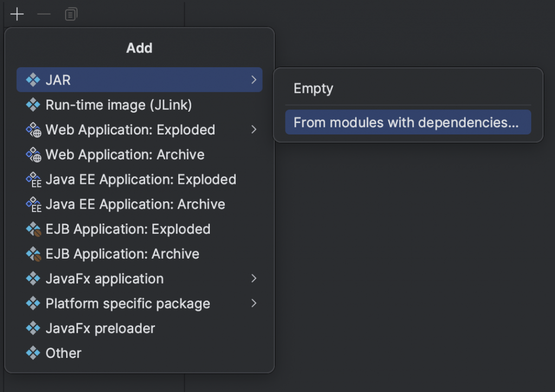
Task: Click the minus Remove artifact icon
Action: (x=44, y=14)
